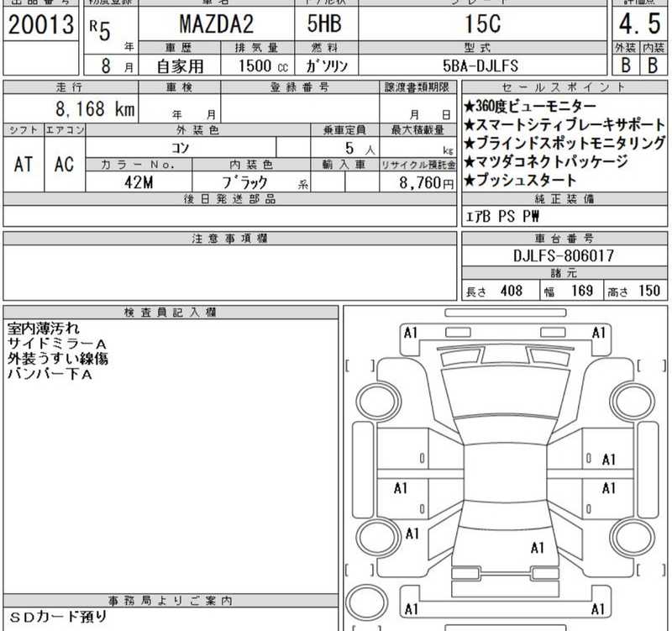This screenshot has height=631, width=672.
Task: Click the 純正装備 header
Action: (564, 199)
